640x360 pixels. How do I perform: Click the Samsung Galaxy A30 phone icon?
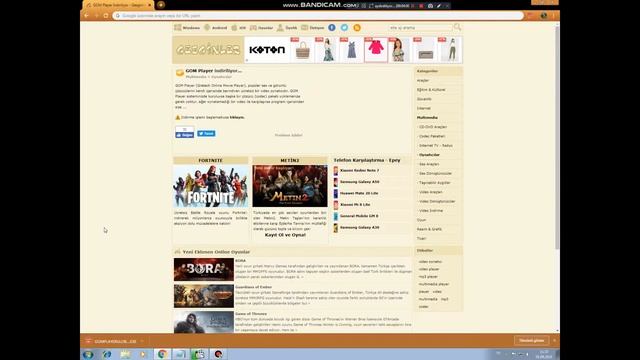tap(336, 228)
